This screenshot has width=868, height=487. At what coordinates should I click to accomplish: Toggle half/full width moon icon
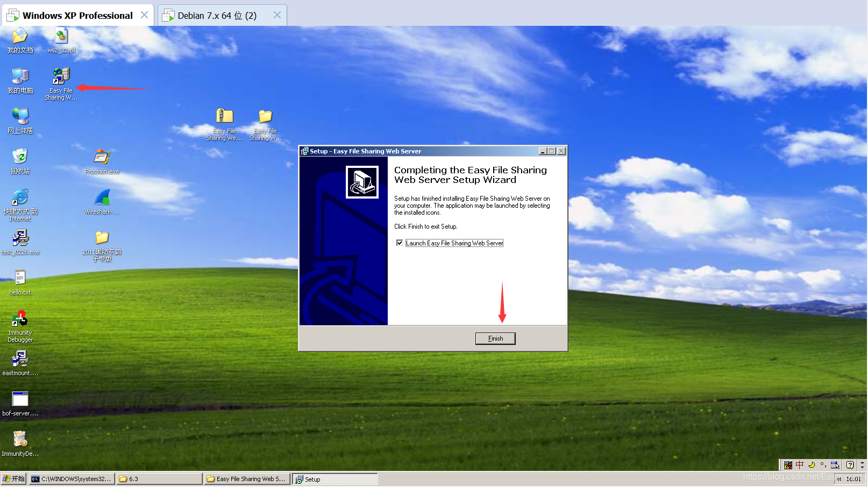(x=812, y=465)
